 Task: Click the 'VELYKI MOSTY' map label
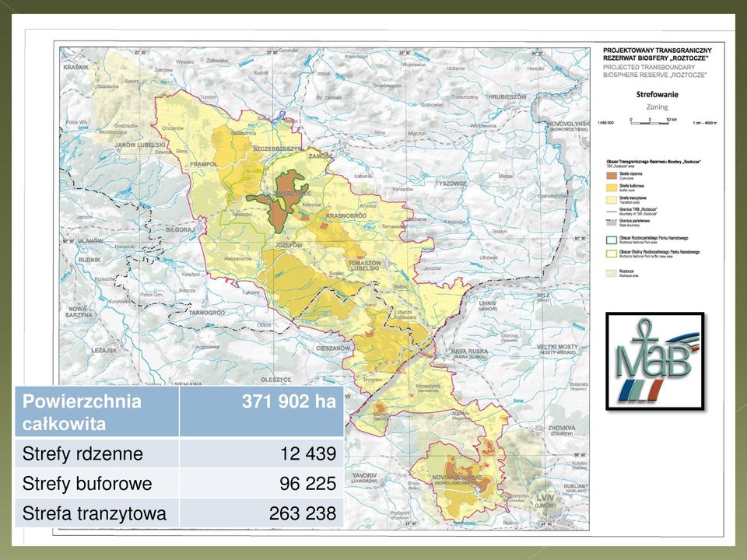(x=557, y=347)
